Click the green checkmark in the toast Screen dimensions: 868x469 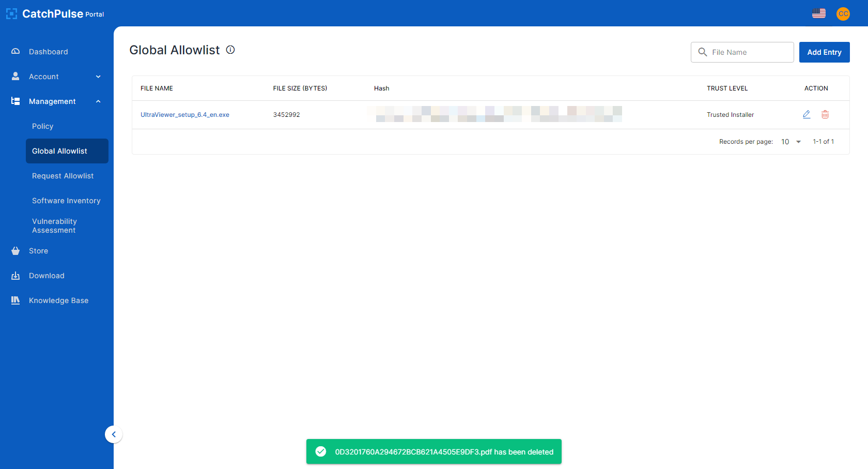(321, 451)
